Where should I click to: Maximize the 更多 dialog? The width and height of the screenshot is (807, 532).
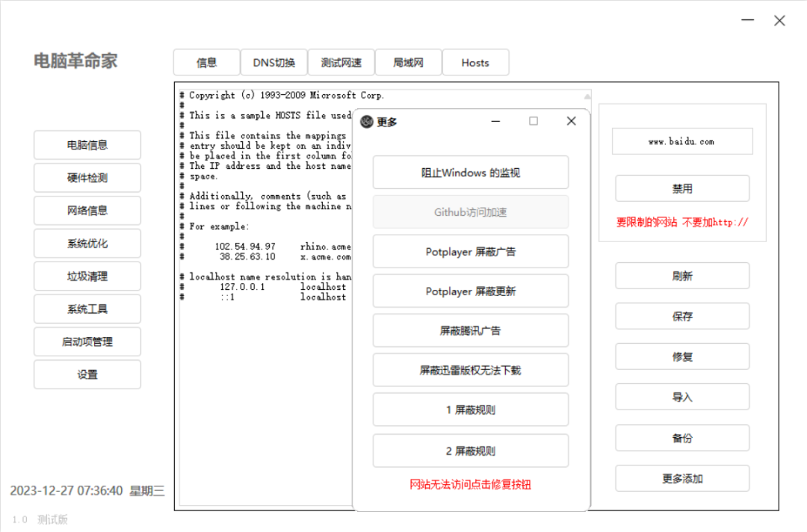[x=534, y=121]
